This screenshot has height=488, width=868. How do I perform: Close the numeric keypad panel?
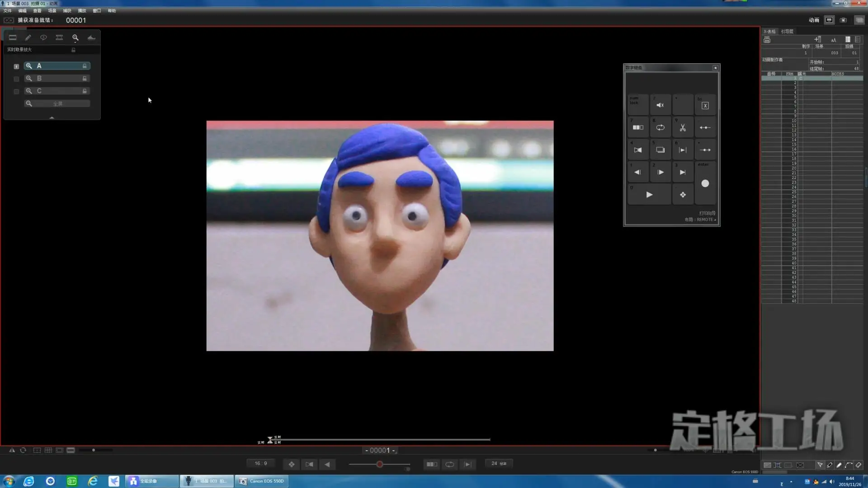pyautogui.click(x=715, y=68)
